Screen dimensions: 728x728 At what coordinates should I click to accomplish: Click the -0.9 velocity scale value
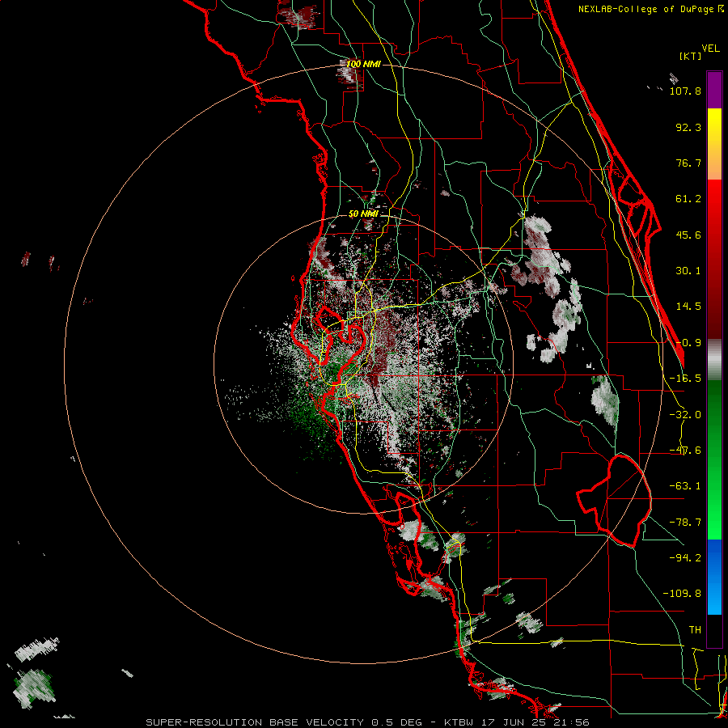click(x=688, y=343)
